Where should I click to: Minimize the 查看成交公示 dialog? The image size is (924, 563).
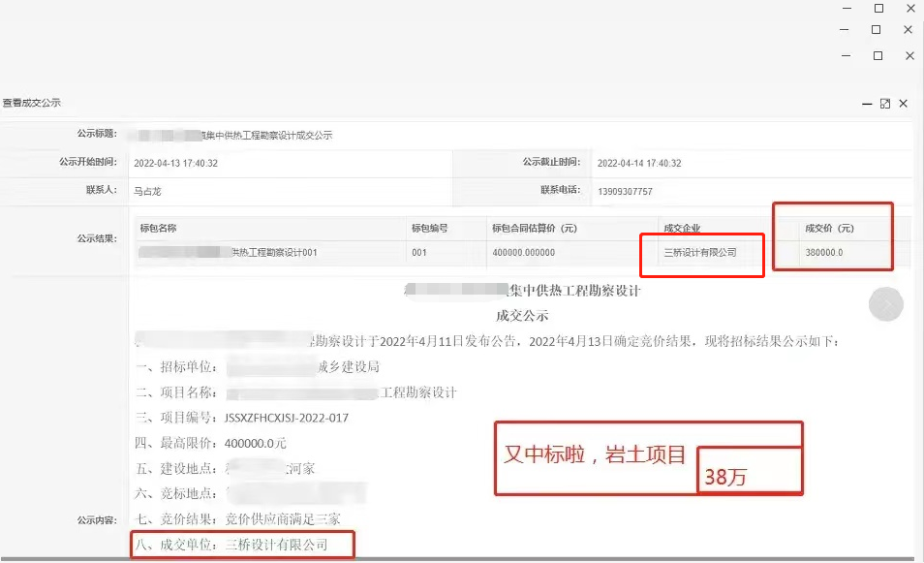(x=866, y=104)
